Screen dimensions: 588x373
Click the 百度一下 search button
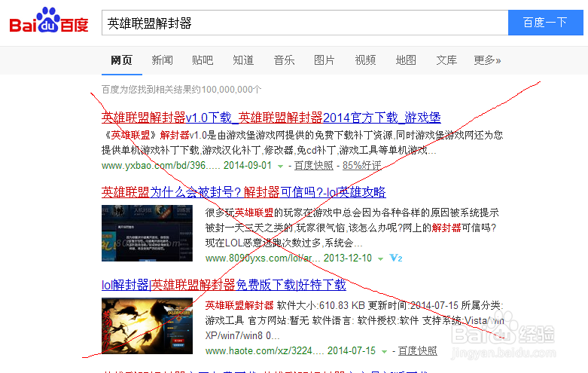tap(546, 23)
